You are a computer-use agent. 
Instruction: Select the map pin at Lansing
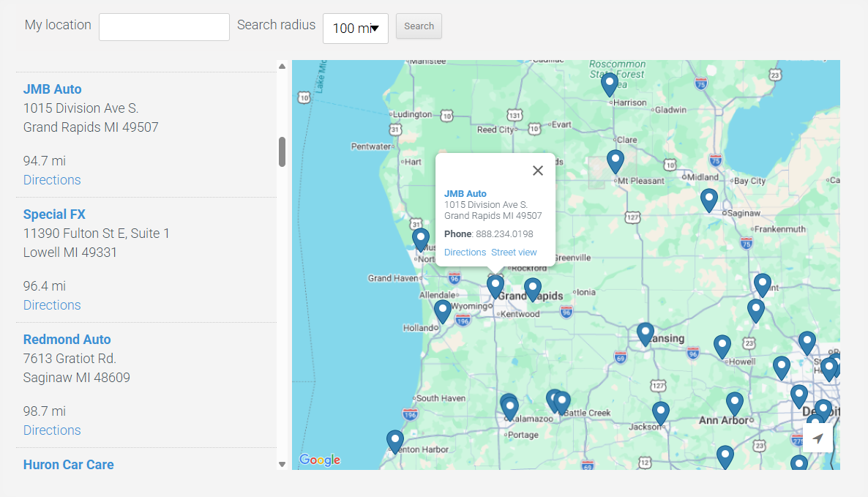pos(646,335)
